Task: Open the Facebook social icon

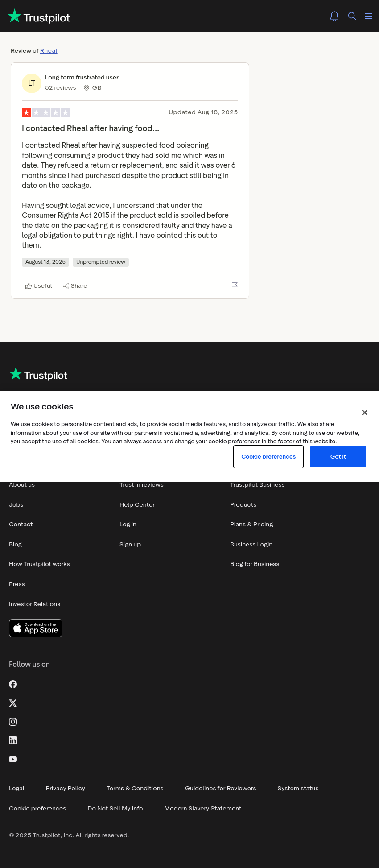Action: 13,684
